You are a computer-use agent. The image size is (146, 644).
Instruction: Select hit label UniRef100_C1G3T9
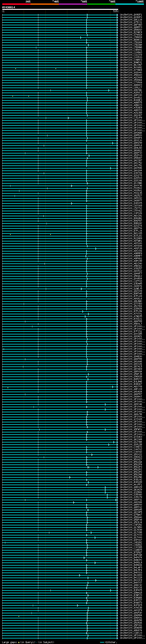tap(131, 55)
